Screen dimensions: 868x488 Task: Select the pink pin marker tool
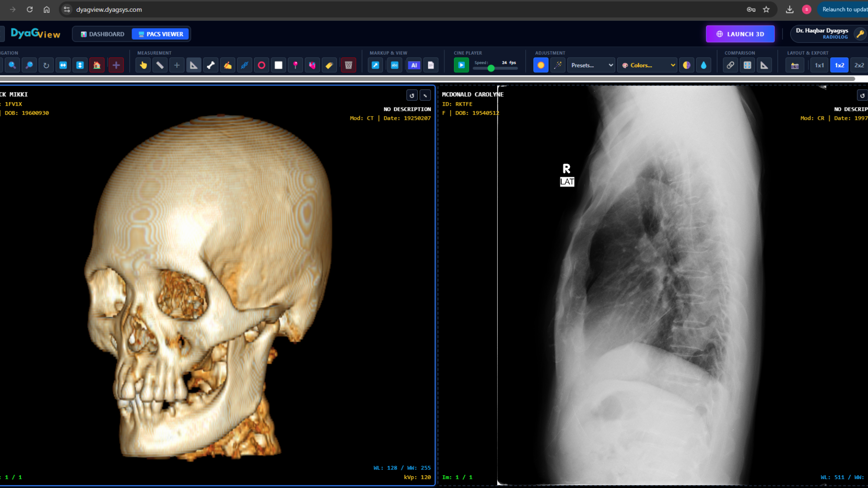(296, 65)
